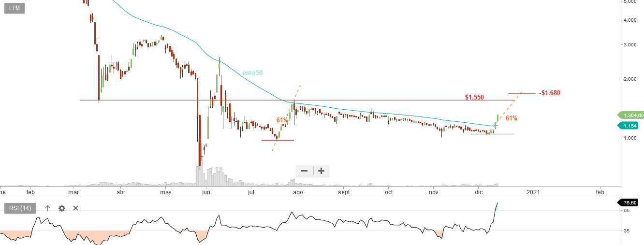Click the 'mar' month on time axis
The width and height of the screenshot is (644, 245).
click(x=73, y=192)
